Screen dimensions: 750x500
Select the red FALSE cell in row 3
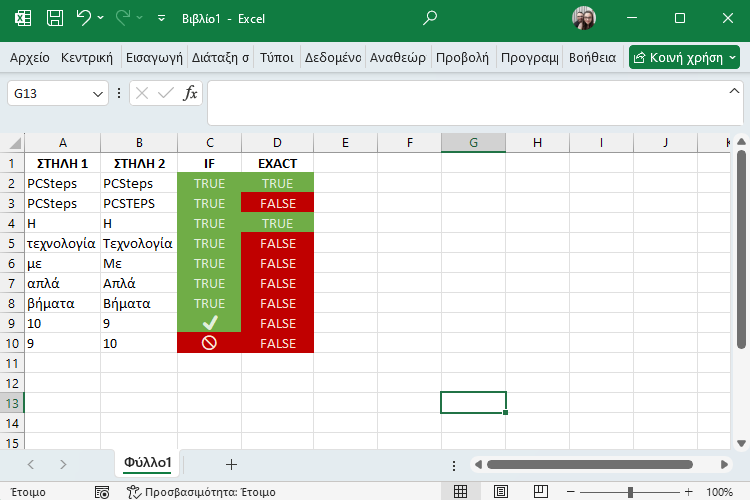click(x=277, y=204)
